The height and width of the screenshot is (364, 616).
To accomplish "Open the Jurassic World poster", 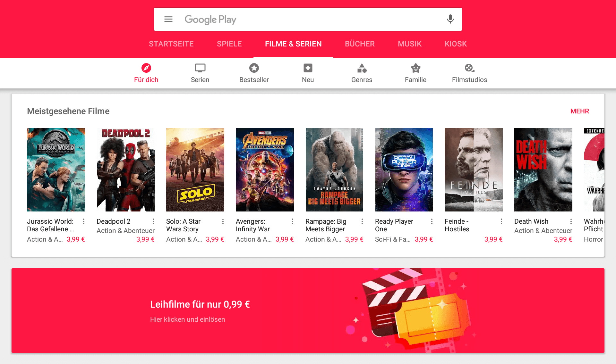I will pyautogui.click(x=56, y=170).
